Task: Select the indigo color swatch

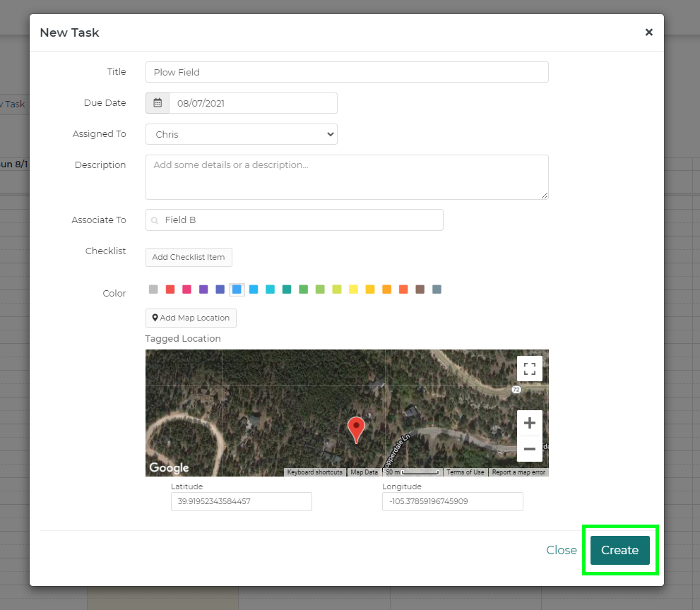Action: pos(220,289)
